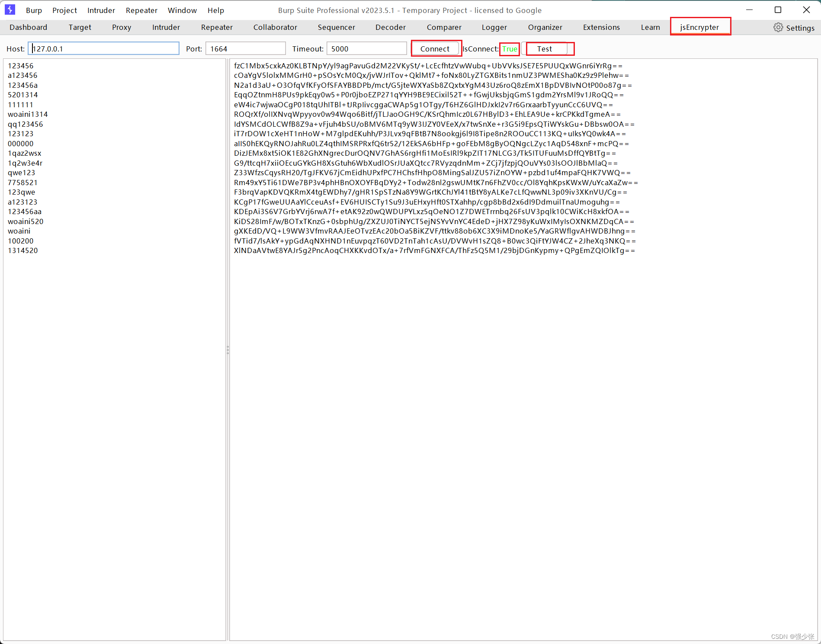
Task: Click the plaintext entry 'woaini1314'
Action: click(28, 114)
